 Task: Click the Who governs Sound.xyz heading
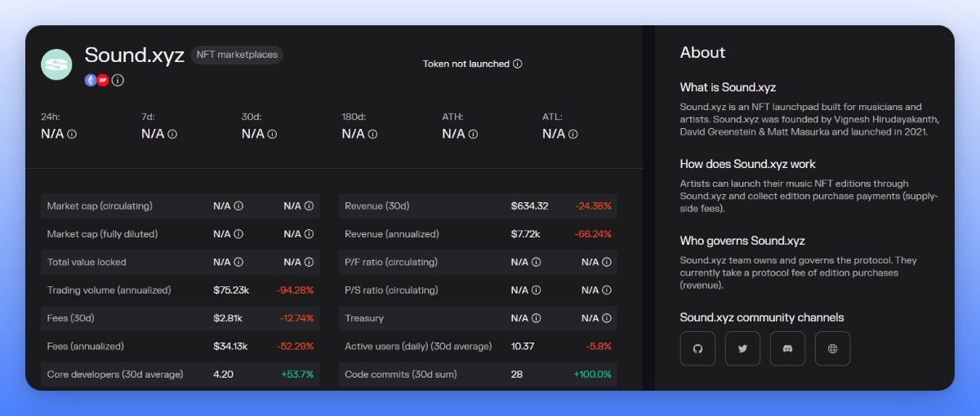742,241
